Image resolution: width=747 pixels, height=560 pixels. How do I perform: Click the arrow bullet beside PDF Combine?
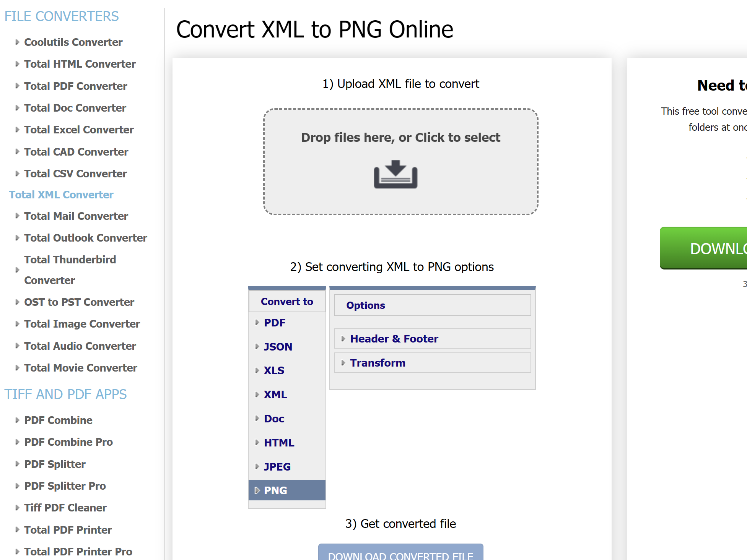pos(17,420)
